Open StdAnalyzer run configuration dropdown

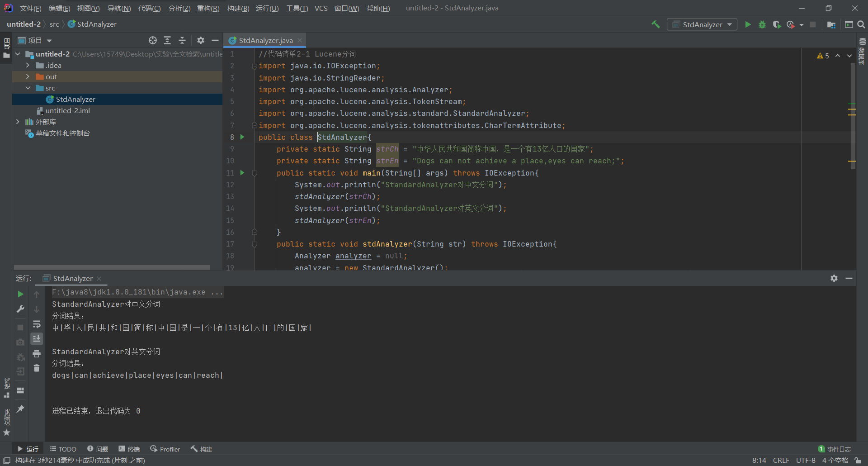point(702,24)
